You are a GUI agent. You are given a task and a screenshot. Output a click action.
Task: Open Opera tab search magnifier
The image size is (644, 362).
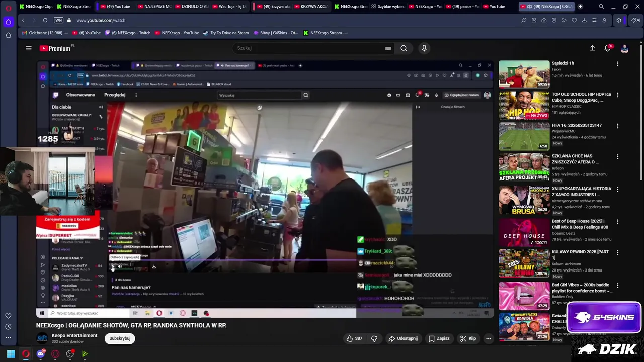(601, 7)
